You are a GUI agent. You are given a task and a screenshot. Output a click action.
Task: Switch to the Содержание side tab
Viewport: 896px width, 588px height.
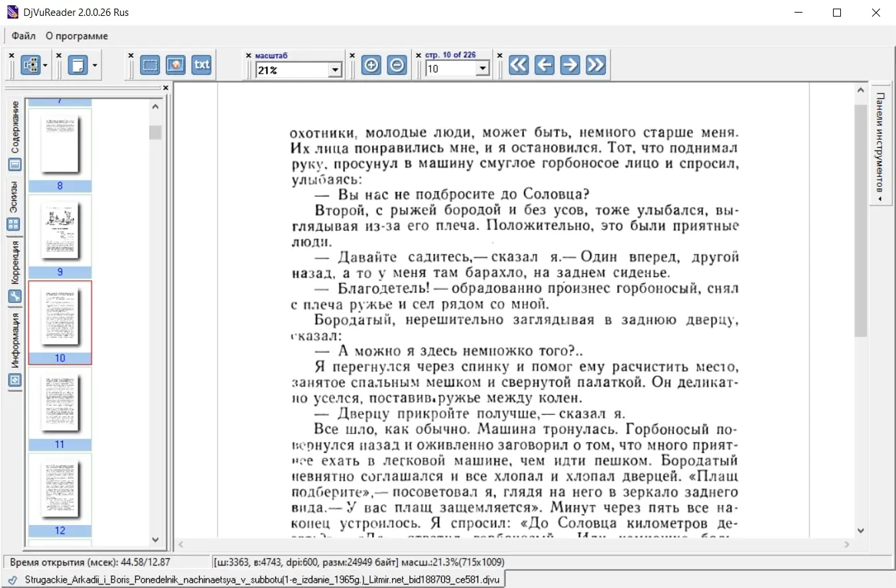tap(15, 136)
